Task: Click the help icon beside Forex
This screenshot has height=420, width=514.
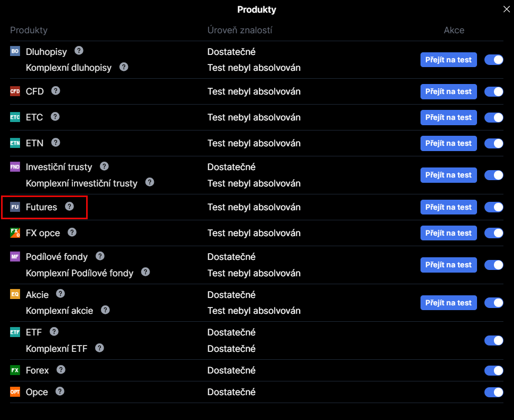Action: click(x=61, y=369)
